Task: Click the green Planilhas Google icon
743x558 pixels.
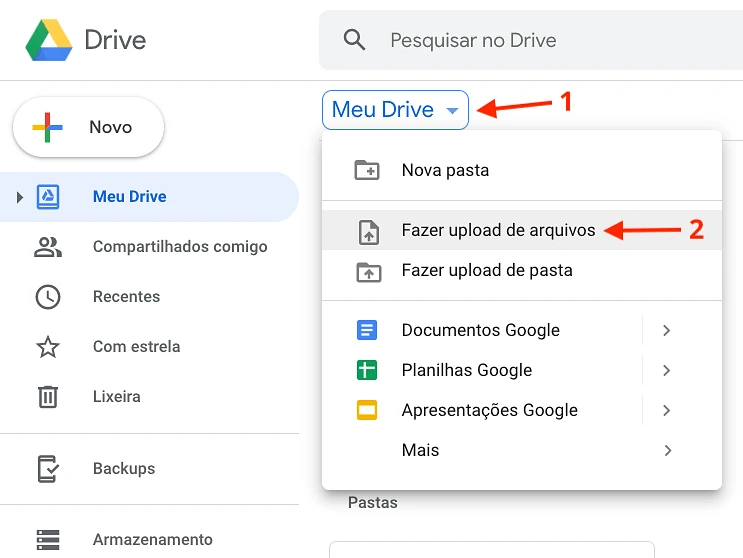Action: pyautogui.click(x=367, y=370)
